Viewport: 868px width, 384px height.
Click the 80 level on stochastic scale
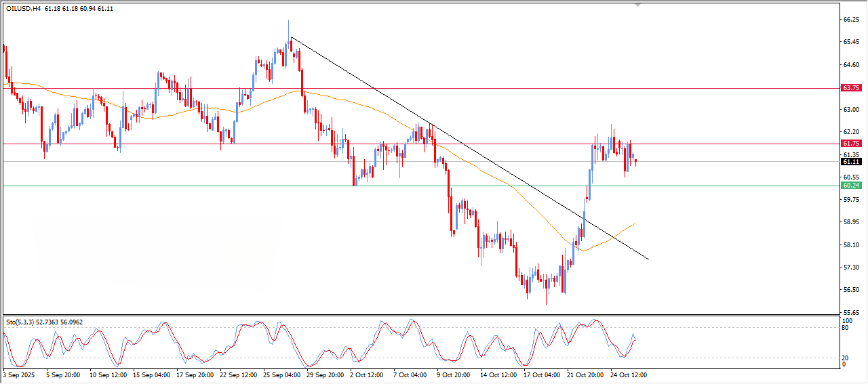[x=845, y=328]
